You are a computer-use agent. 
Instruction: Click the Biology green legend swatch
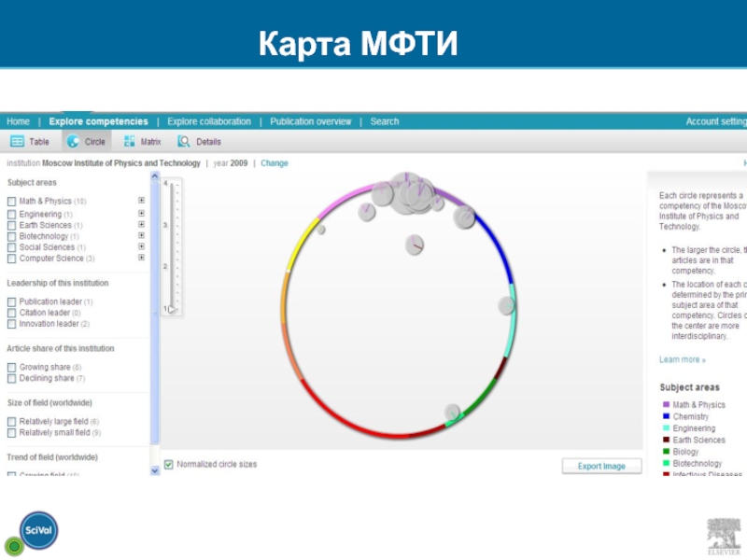coord(666,452)
